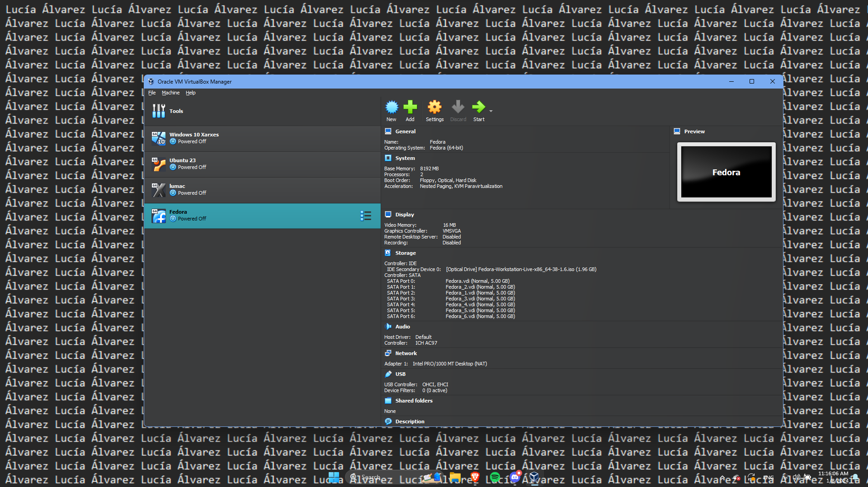Open the Machine menu
This screenshot has width=868, height=487.
(170, 93)
